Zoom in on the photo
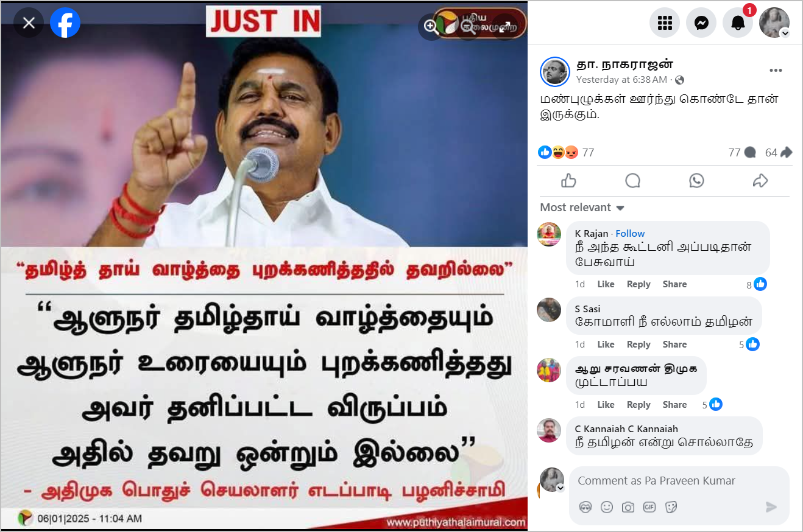This screenshot has height=532, width=803. tap(431, 26)
